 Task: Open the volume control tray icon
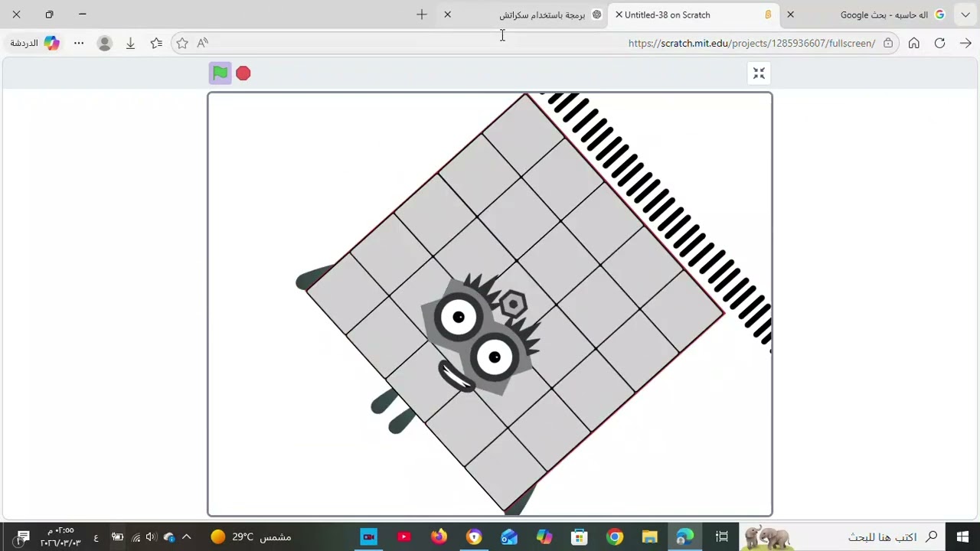pyautogui.click(x=152, y=536)
